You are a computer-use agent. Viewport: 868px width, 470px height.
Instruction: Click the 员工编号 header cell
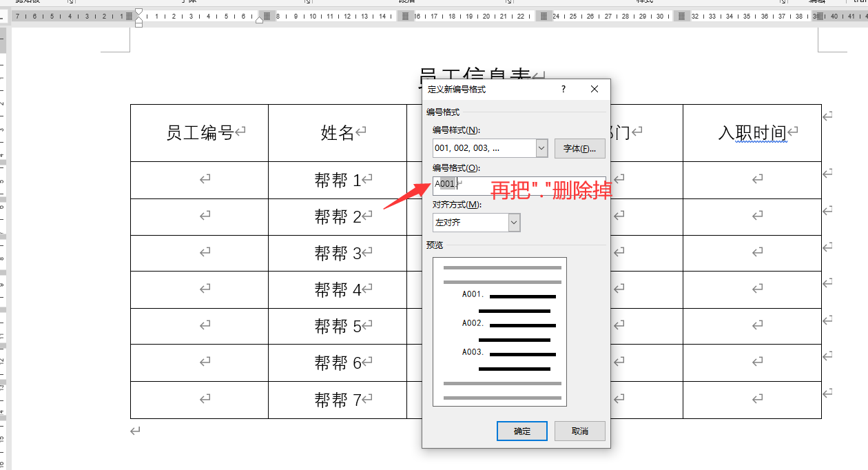(x=200, y=133)
